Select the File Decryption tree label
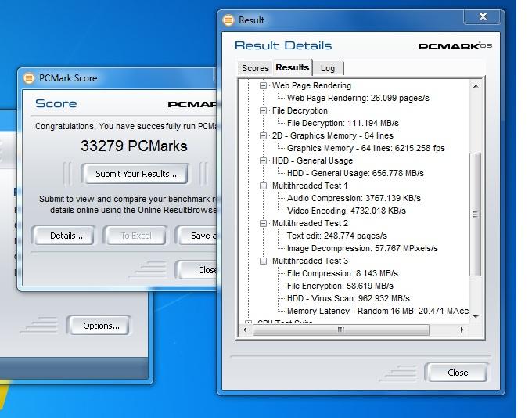The width and height of the screenshot is (532, 418). [x=300, y=110]
